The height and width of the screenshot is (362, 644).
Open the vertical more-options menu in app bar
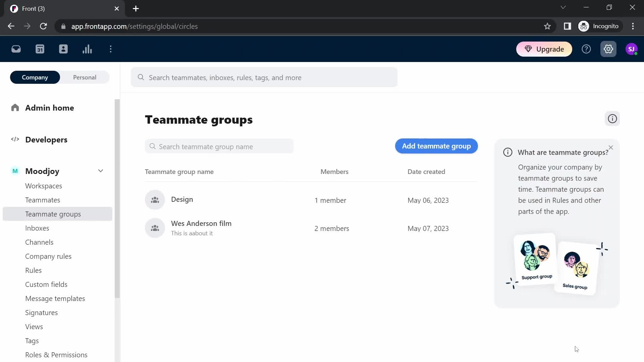coord(111,49)
